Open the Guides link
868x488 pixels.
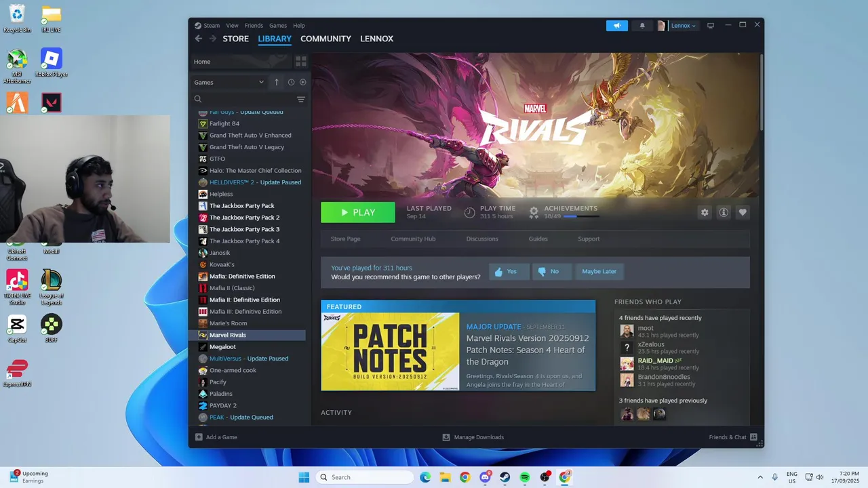[x=538, y=239]
